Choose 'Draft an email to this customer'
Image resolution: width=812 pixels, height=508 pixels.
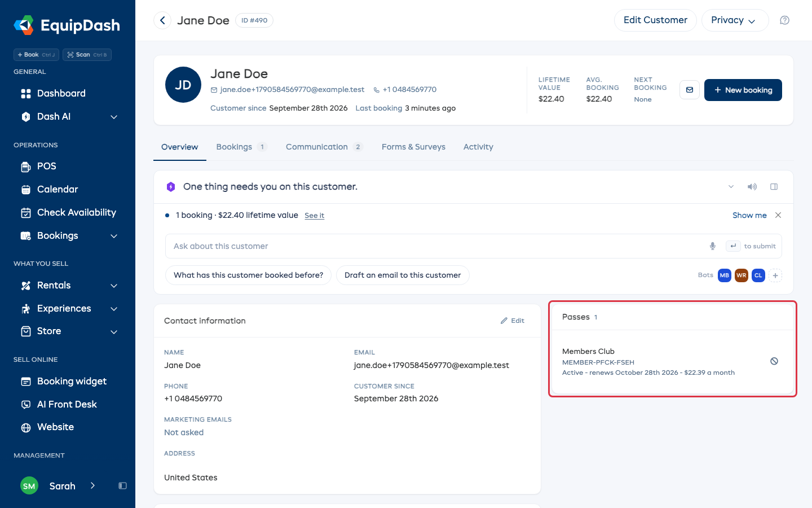coord(403,275)
